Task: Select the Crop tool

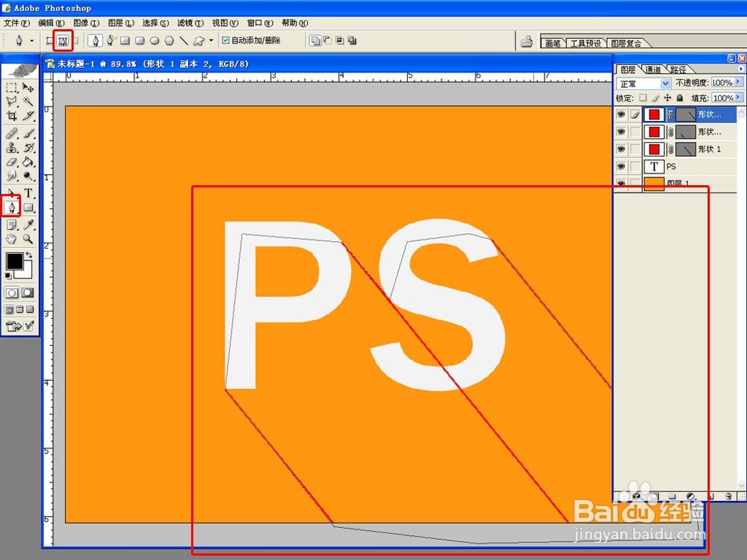Action: pos(11,116)
